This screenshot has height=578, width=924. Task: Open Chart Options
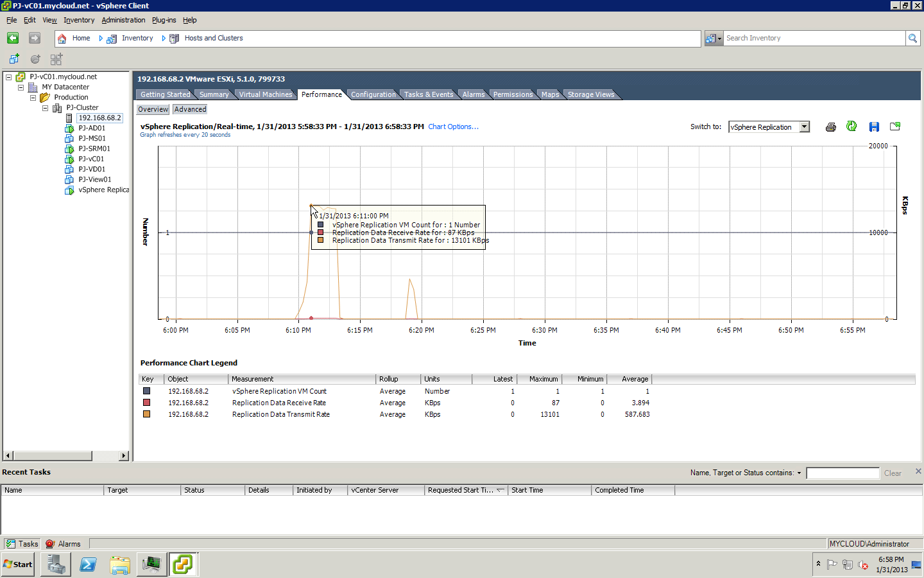pyautogui.click(x=453, y=127)
